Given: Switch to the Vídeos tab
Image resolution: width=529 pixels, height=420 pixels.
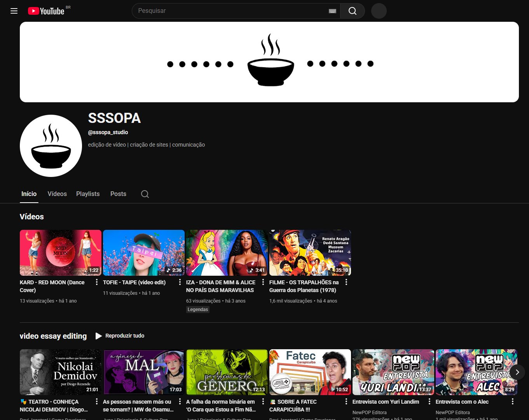Looking at the screenshot, I should click(x=57, y=194).
